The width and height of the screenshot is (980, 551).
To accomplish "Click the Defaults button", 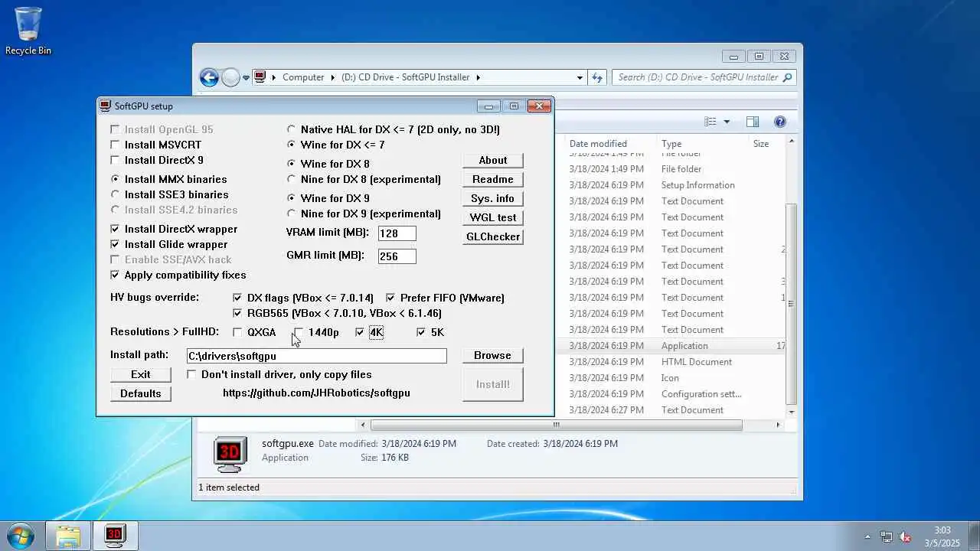I will 141,393.
